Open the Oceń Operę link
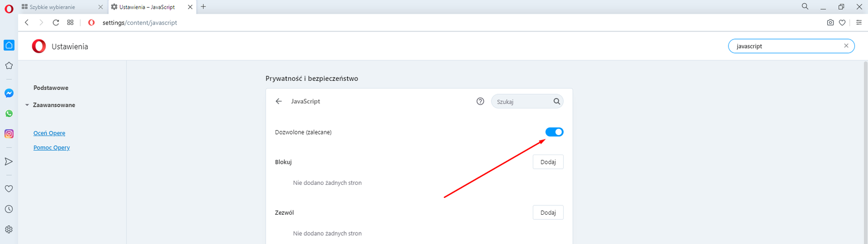The width and height of the screenshot is (868, 244). [x=49, y=133]
